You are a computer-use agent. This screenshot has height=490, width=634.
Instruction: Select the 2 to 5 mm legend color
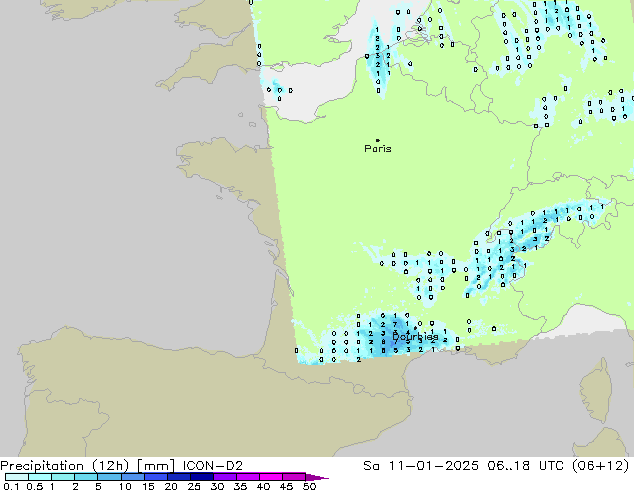[86, 477]
